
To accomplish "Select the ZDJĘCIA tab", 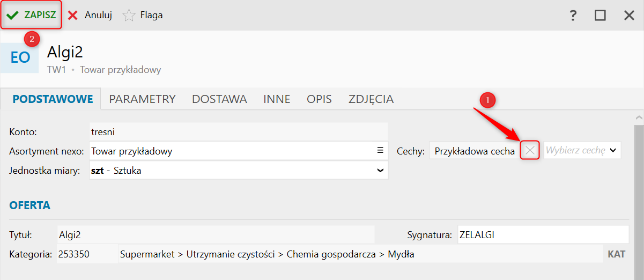I will point(371,99).
